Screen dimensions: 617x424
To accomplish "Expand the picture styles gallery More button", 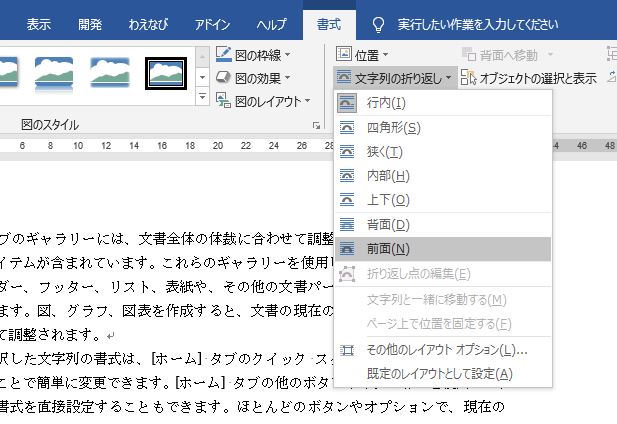I will (202, 96).
